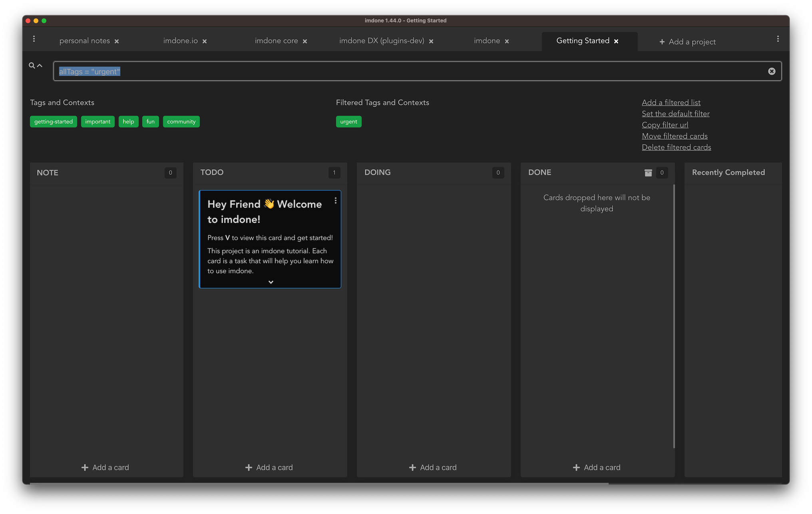
Task: Click the DONE list header
Action: pyautogui.click(x=539, y=172)
